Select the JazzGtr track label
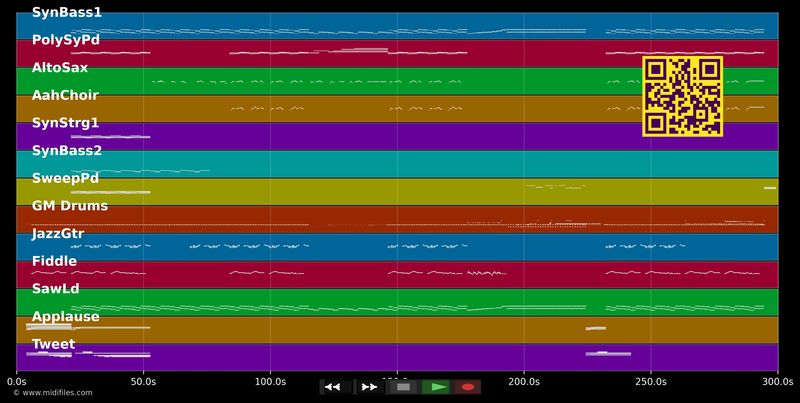 (x=58, y=234)
